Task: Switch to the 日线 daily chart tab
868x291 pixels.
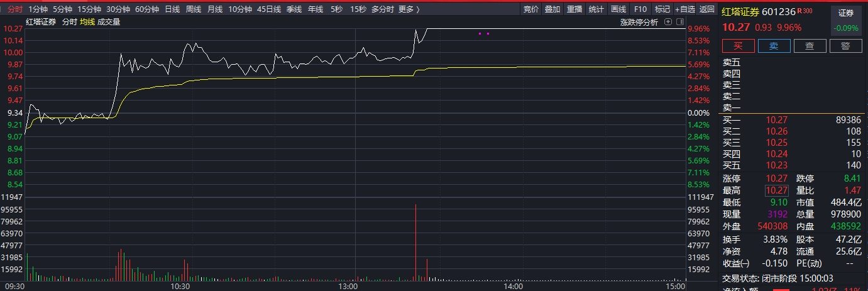Action: click(x=172, y=9)
